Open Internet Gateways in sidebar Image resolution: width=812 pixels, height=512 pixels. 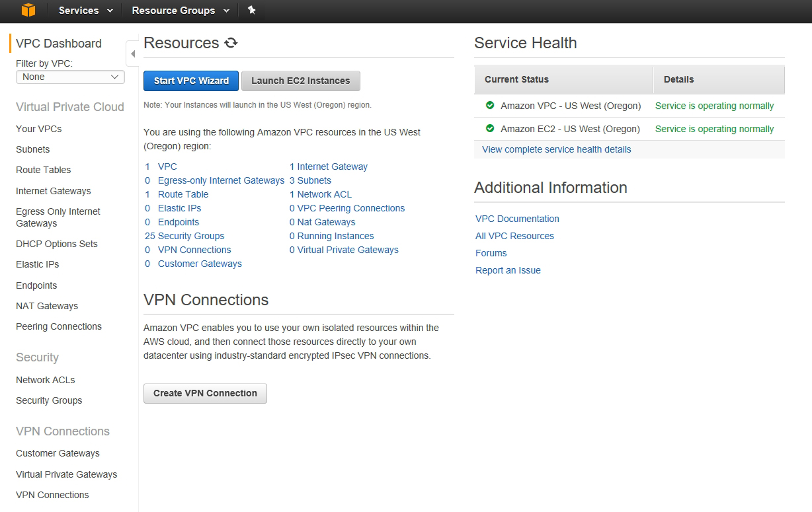pos(54,191)
